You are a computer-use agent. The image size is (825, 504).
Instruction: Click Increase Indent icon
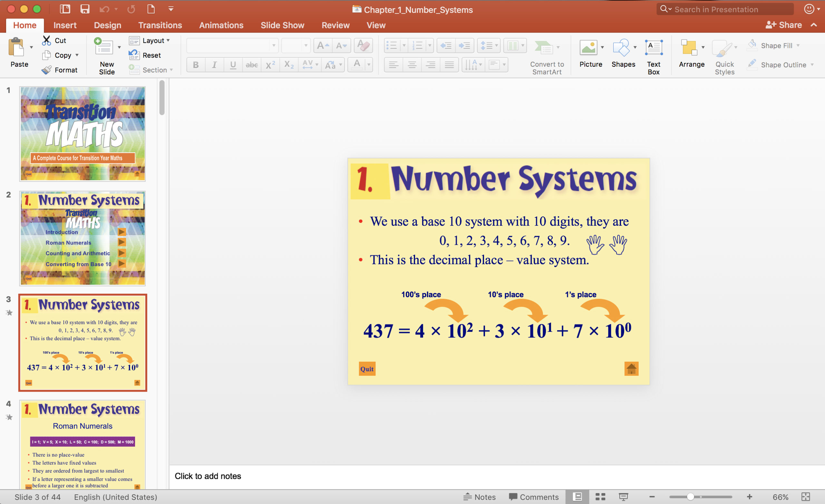tap(464, 45)
